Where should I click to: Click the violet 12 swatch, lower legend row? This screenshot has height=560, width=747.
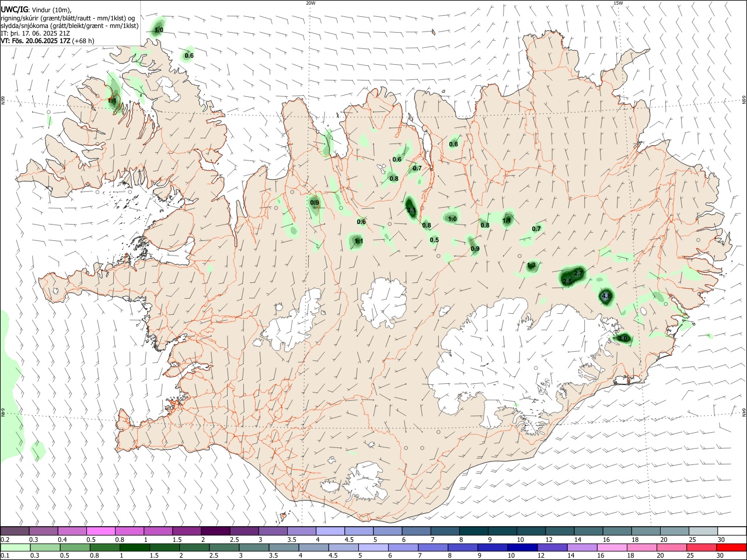[552, 547]
